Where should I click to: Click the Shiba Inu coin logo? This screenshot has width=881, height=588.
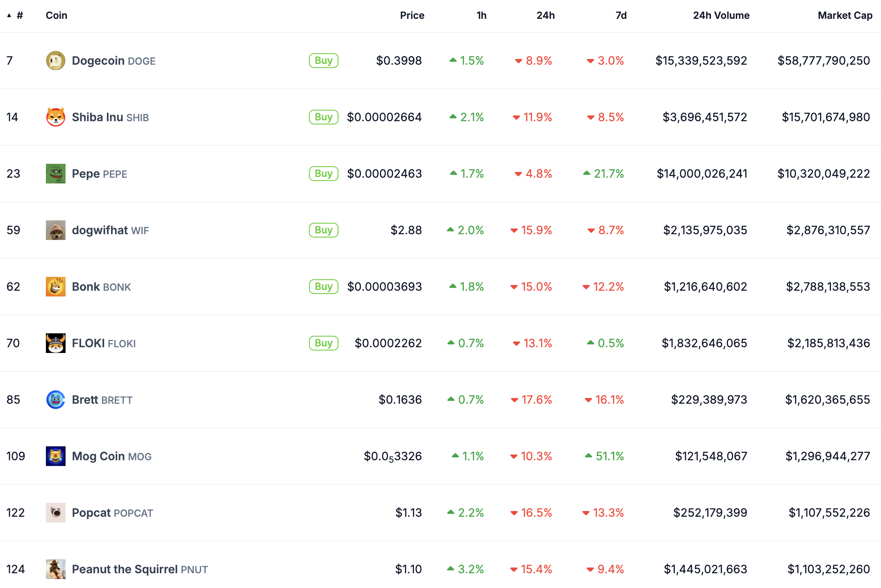coord(55,117)
